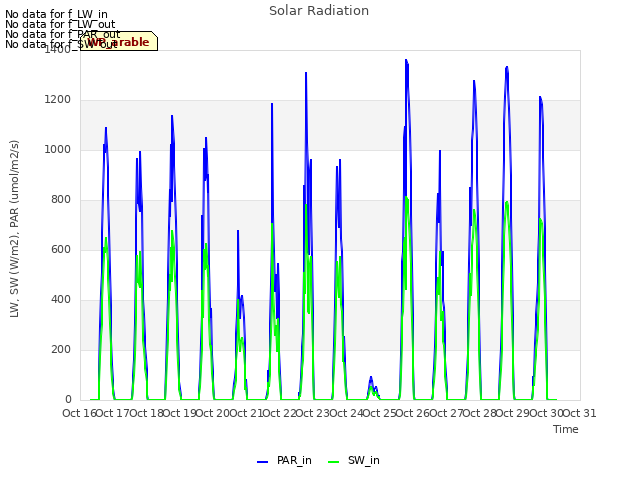
Task: Click the 'No data for f_LW_out' message
Action: 60,24
